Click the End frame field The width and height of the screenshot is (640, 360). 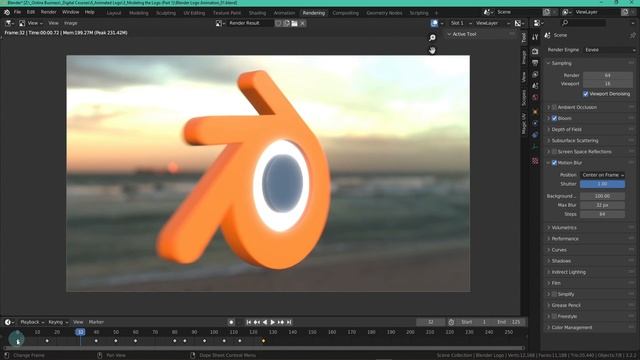click(x=509, y=322)
